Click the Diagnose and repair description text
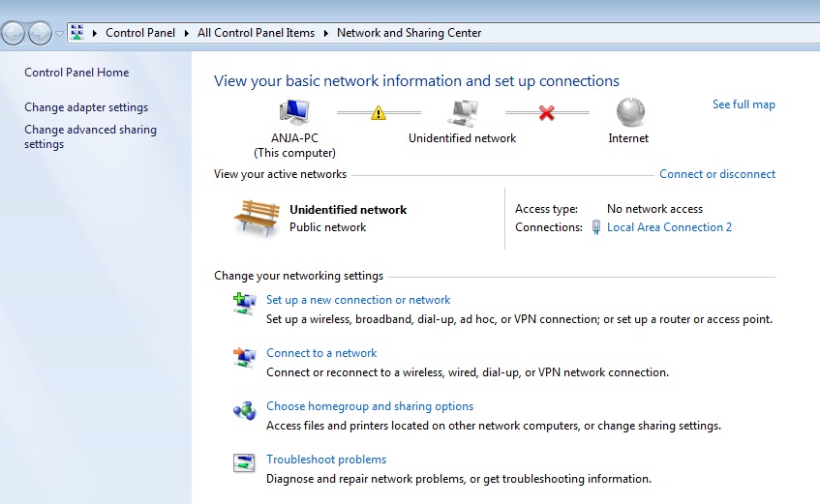Viewport: 820px width, 504px height. click(459, 479)
